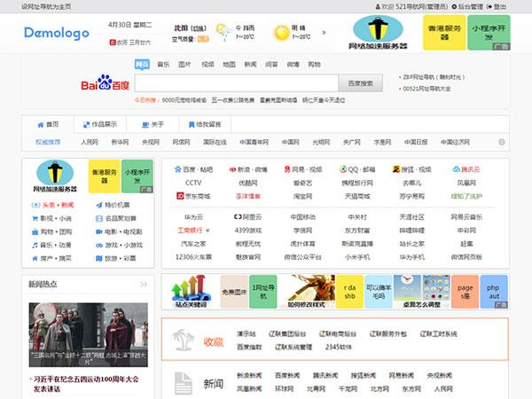The height and width of the screenshot is (399, 532).
Task: Open the 站点关键词 arrows thumbnail
Action: pos(191,292)
